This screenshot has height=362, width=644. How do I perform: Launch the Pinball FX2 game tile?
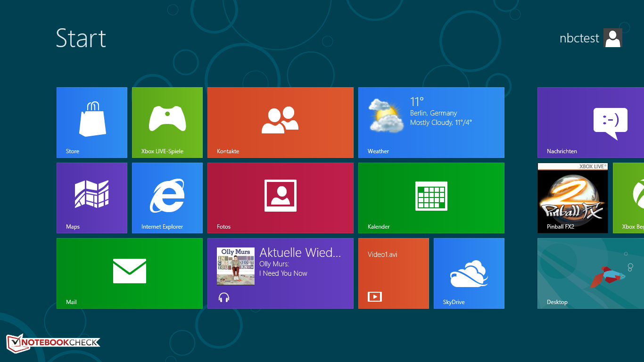pyautogui.click(x=573, y=198)
